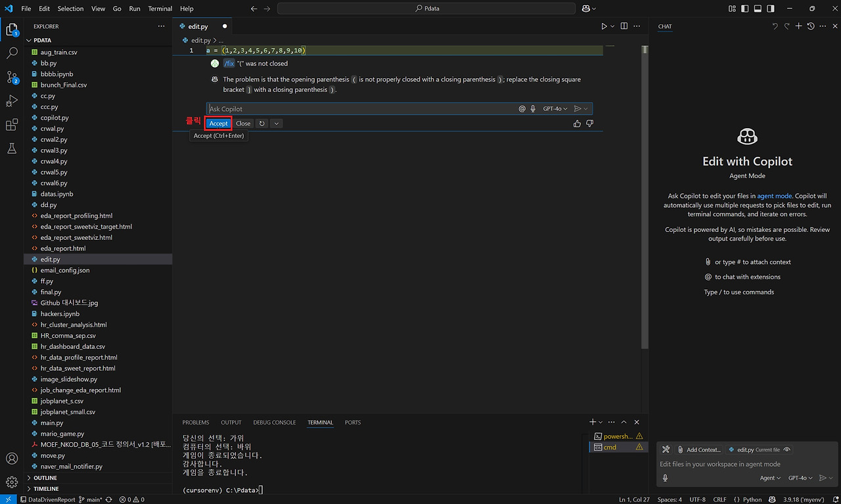
Task: Click Copilot status icon in status bar
Action: (773, 499)
